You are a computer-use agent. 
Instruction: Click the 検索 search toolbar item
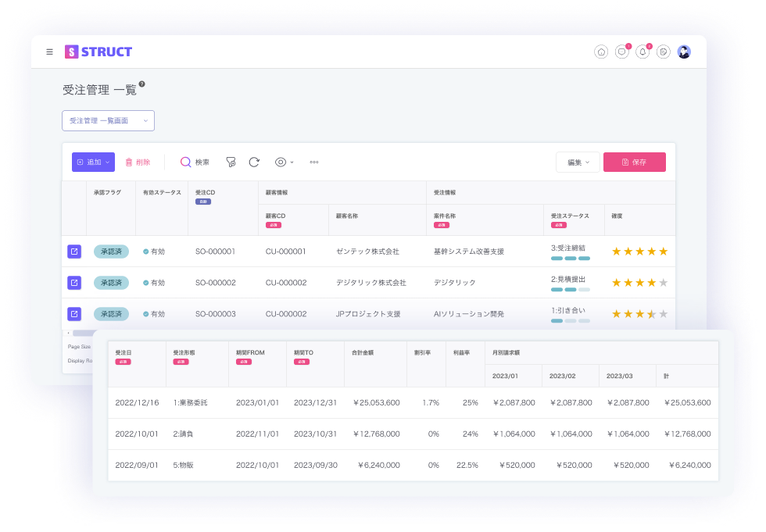click(195, 162)
